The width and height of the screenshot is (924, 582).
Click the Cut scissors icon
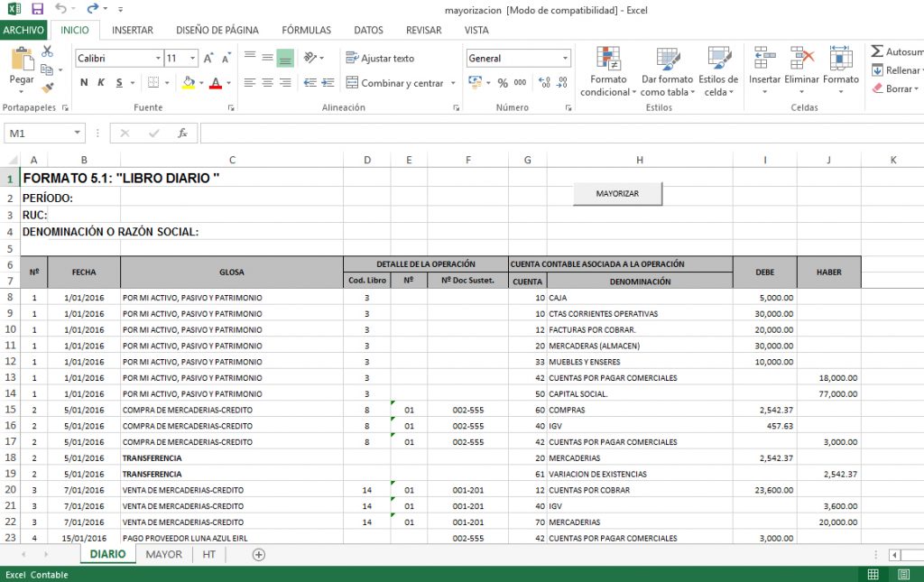pos(47,51)
